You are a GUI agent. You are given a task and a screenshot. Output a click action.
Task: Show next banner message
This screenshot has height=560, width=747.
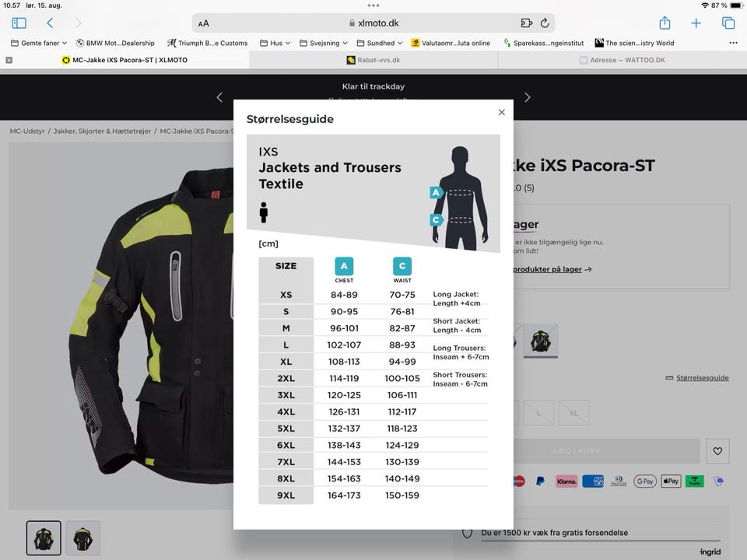pyautogui.click(x=527, y=98)
